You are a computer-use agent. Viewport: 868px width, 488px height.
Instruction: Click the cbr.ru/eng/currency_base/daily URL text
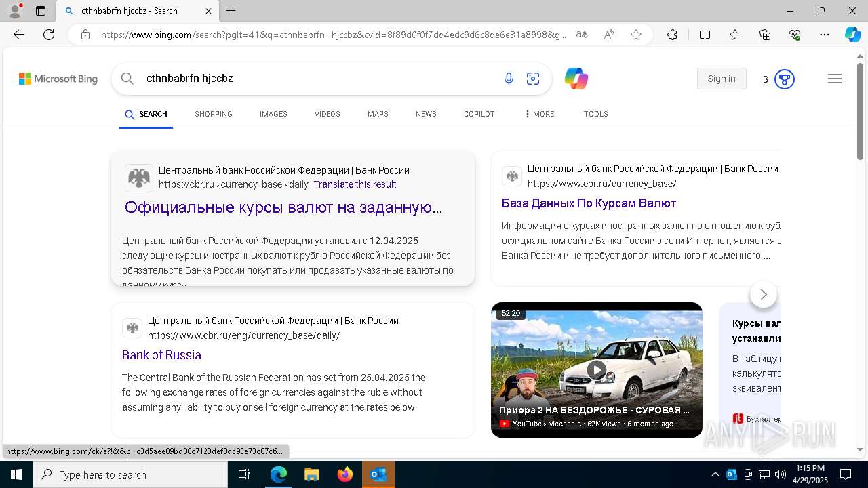(244, 335)
